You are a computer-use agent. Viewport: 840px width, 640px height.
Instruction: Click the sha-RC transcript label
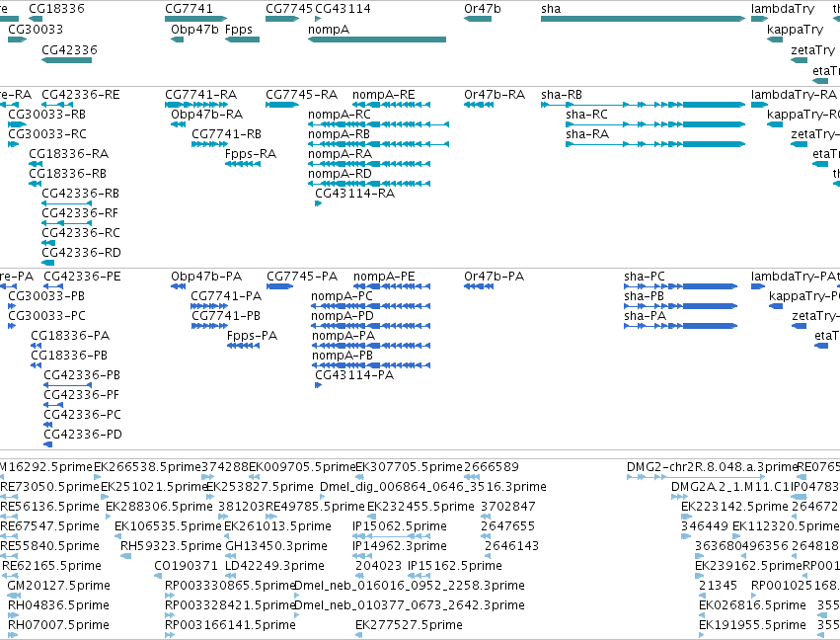click(586, 115)
